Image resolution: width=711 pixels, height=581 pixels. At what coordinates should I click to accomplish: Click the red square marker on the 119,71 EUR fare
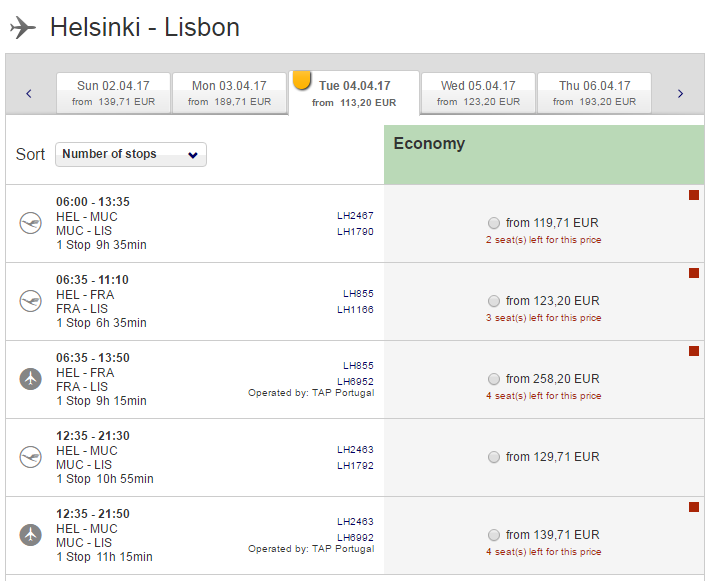694,195
